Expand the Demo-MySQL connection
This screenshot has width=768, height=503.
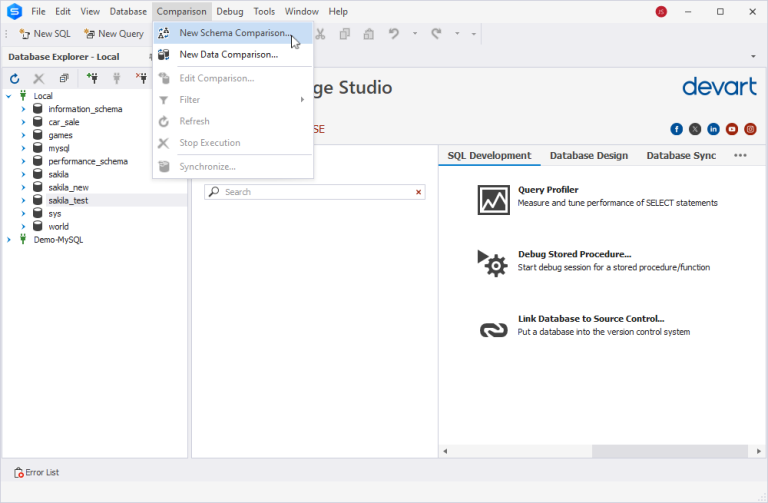9,239
